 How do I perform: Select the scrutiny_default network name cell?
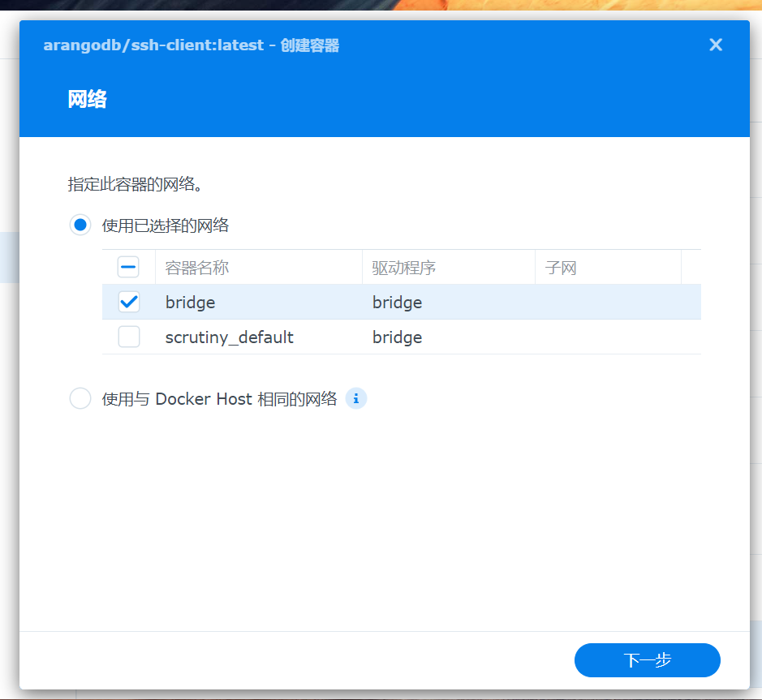pos(230,337)
